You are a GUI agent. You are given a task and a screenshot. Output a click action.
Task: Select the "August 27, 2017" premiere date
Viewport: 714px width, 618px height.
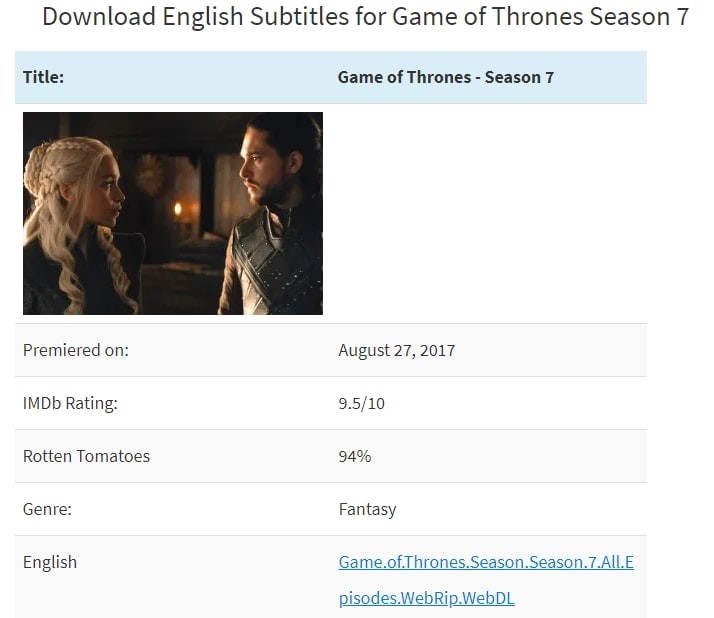click(396, 350)
